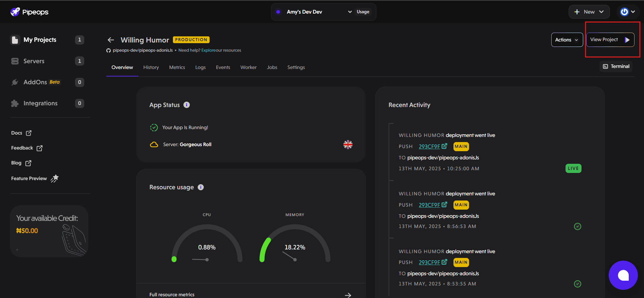Open the New dropdown menu
644x298 pixels.
[589, 12]
